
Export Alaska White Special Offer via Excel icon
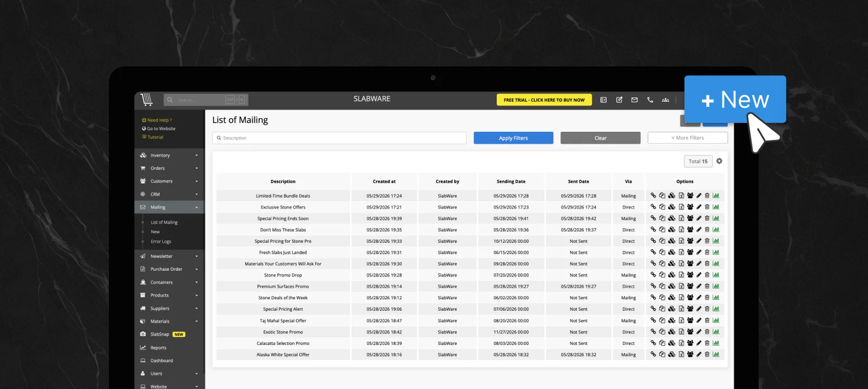tap(681, 355)
